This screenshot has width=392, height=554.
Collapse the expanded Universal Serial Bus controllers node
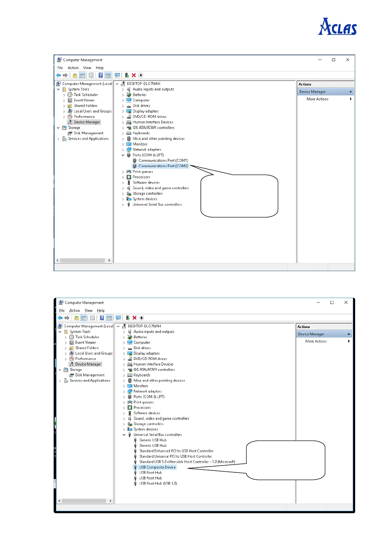pos(124,435)
